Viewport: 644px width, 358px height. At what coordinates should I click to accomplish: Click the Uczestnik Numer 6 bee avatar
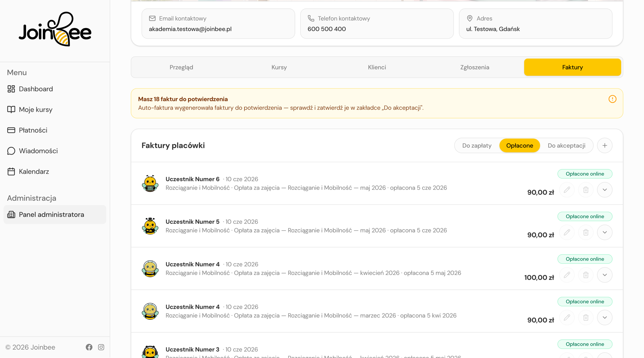tap(150, 184)
